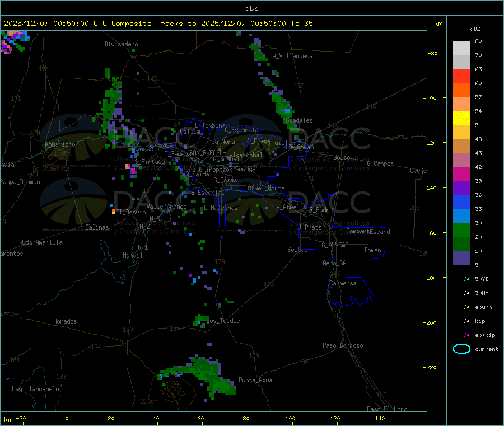The width and height of the screenshot is (504, 426).
Task: Click the Lag.Llancanelo map label
Action: pyautogui.click(x=35, y=389)
